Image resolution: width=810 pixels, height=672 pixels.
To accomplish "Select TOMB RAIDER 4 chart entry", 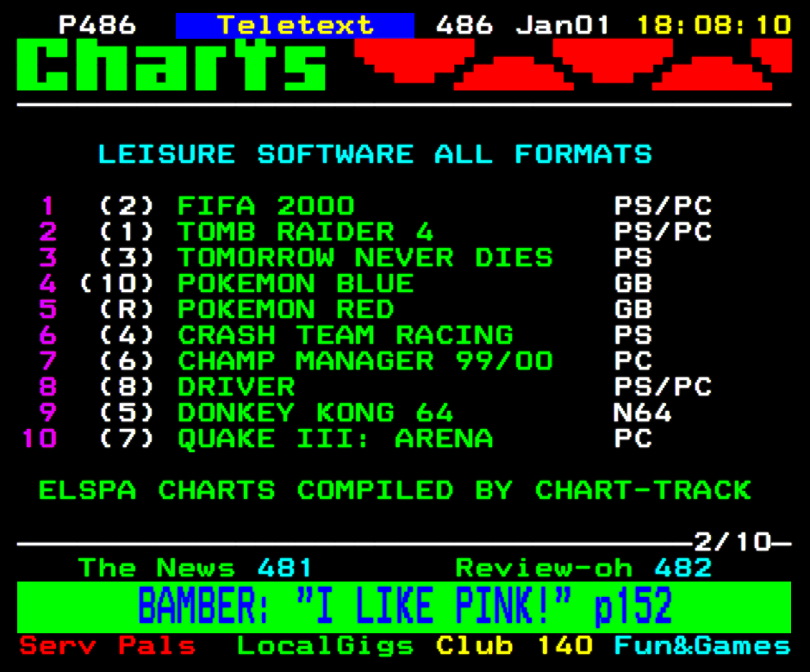I will click(305, 232).
